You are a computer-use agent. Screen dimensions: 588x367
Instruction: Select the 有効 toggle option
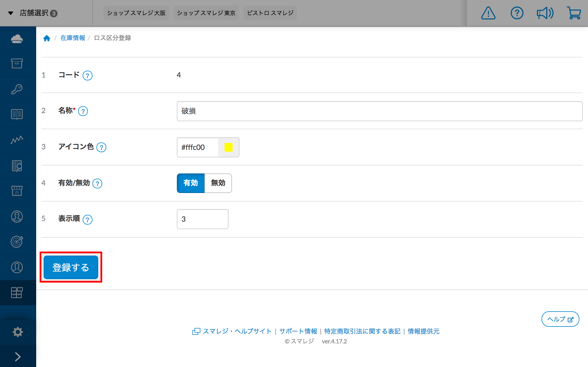[x=191, y=183]
